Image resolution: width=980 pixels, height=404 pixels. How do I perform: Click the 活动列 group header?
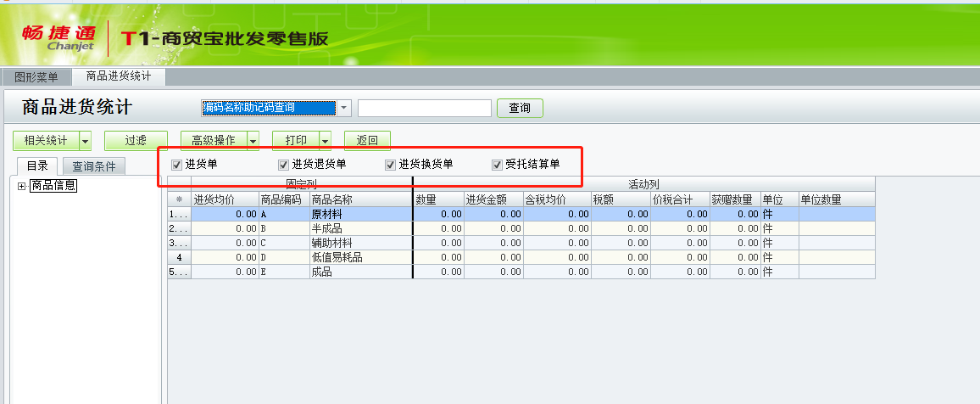click(643, 184)
